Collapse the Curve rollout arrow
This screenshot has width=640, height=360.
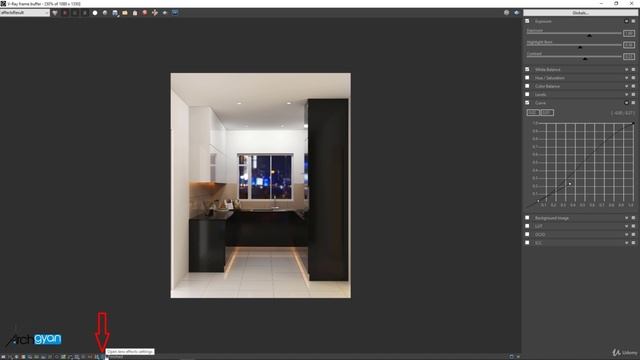627,102
